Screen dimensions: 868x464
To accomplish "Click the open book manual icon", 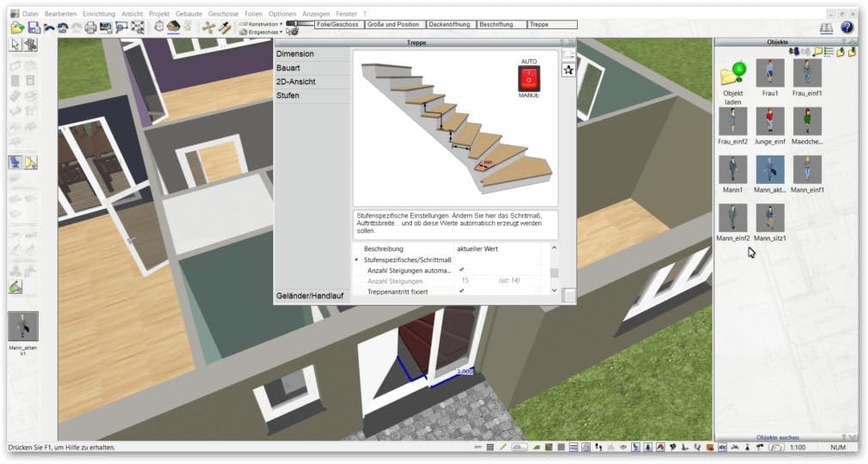I will tap(827, 27).
